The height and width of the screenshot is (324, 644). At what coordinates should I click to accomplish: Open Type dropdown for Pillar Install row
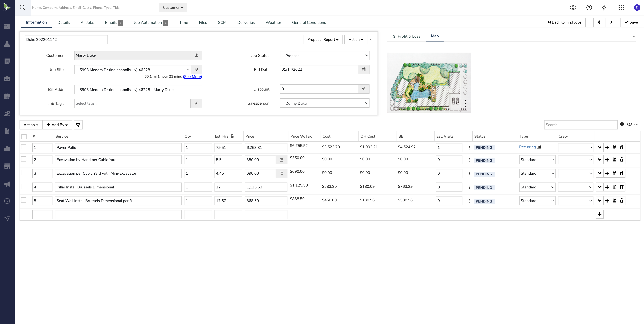pyautogui.click(x=537, y=187)
